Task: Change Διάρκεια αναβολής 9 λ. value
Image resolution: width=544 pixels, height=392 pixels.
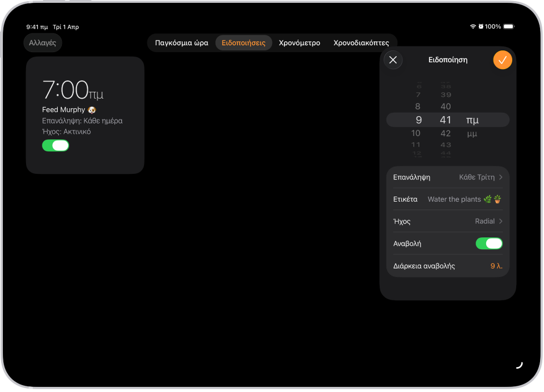Action: click(496, 266)
